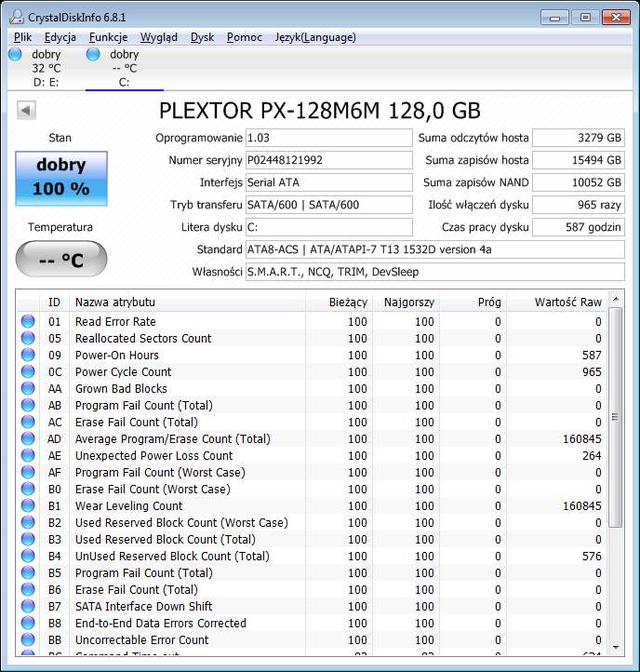
Task: Select the raw value 160845 in row AD
Action: click(581, 438)
